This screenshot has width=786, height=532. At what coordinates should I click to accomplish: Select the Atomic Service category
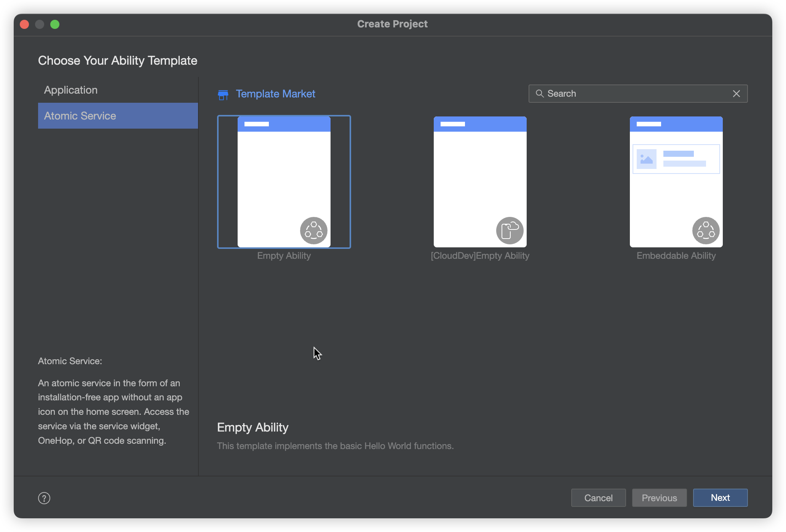pos(118,116)
